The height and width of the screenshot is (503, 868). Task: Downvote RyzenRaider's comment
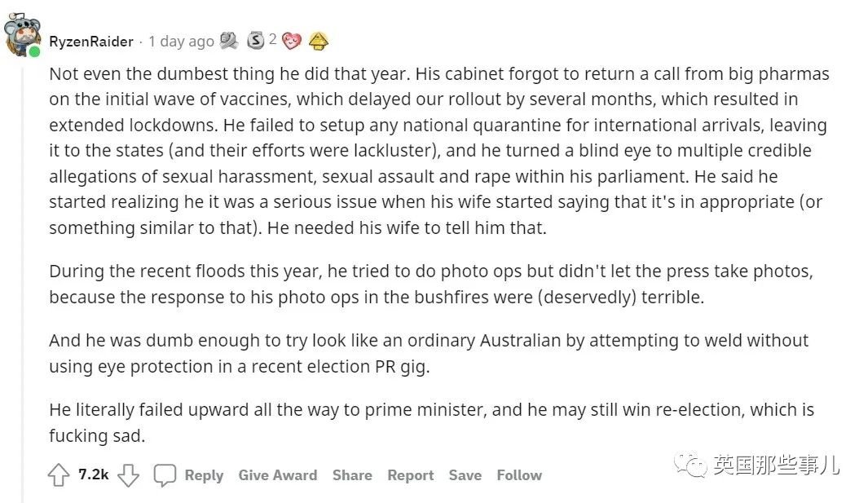tap(129, 475)
